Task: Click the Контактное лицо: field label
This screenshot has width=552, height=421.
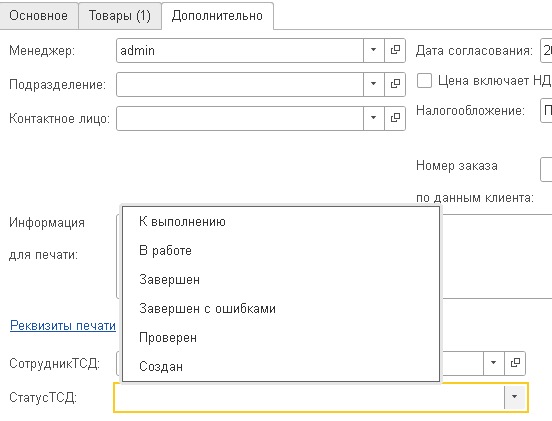Action: click(x=59, y=118)
